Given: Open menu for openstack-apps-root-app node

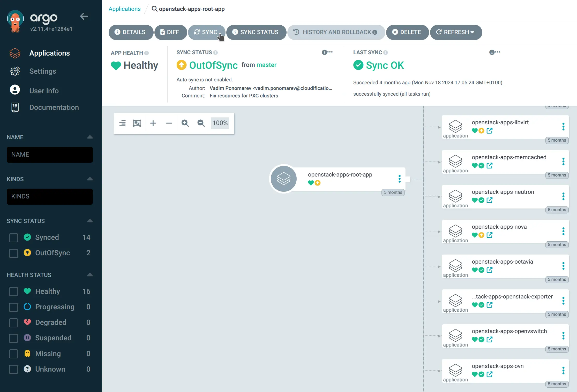Looking at the screenshot, I should pos(400,179).
